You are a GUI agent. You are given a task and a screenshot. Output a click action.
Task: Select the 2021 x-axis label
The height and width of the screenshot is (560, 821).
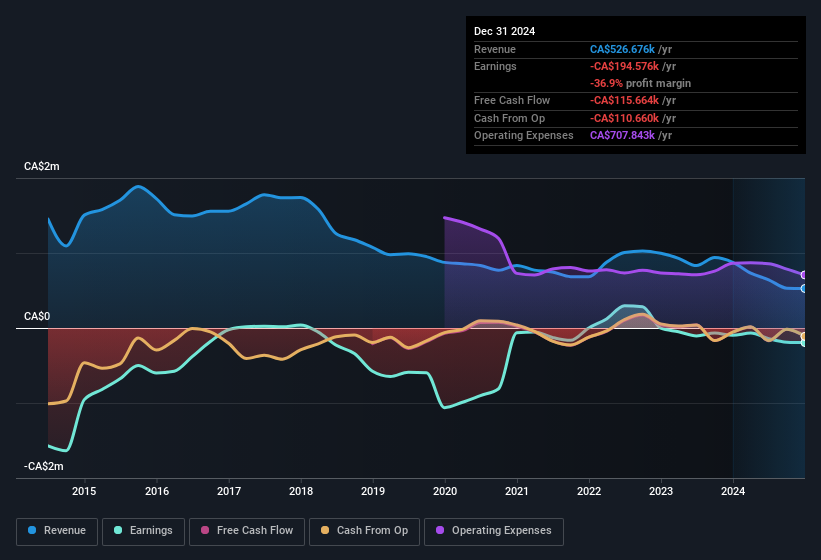click(x=517, y=491)
